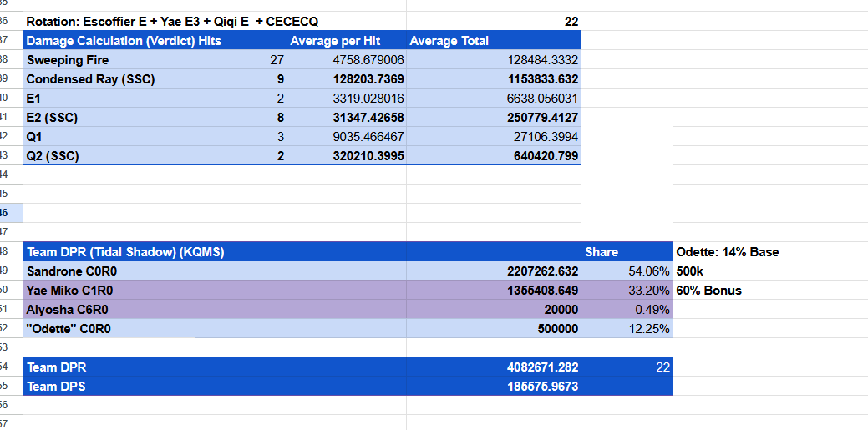Select the total cell 27106.3994
Image resolution: width=868 pixels, height=430 pixels.
coord(493,137)
